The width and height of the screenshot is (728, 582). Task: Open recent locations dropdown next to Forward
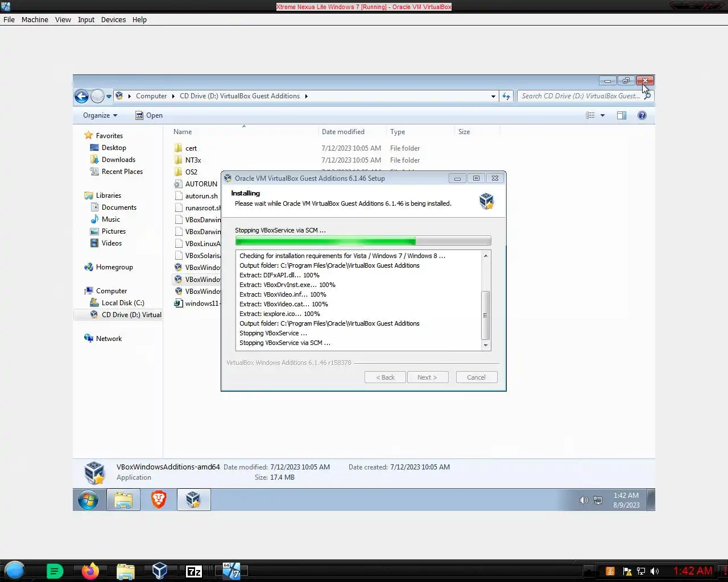109,97
